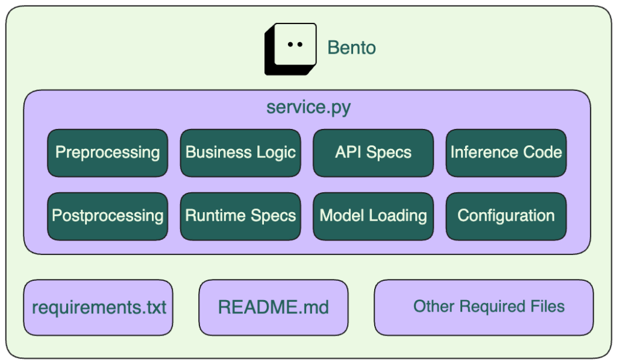617x364 pixels.
Task: Open the Bento menu heading
Action: pyautogui.click(x=352, y=47)
